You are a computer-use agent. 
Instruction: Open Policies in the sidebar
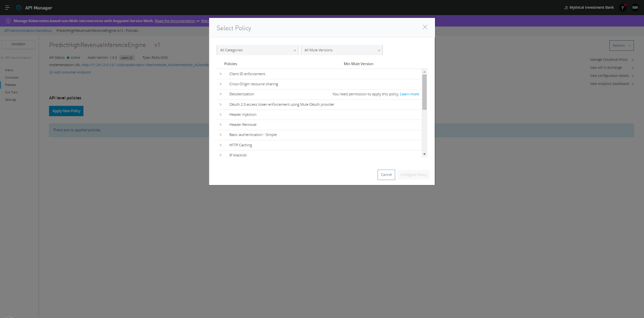coord(10,85)
